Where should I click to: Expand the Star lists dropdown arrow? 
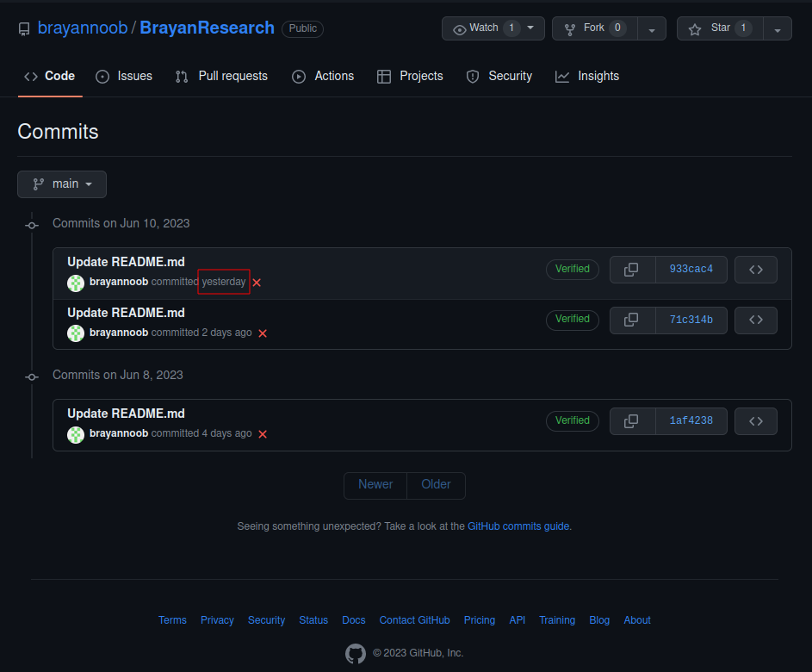click(x=778, y=28)
